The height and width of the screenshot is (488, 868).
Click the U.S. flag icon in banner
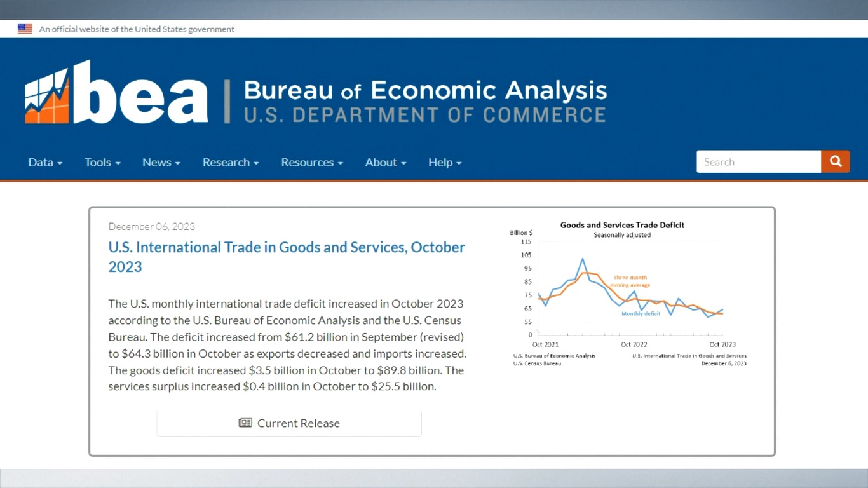coord(25,29)
